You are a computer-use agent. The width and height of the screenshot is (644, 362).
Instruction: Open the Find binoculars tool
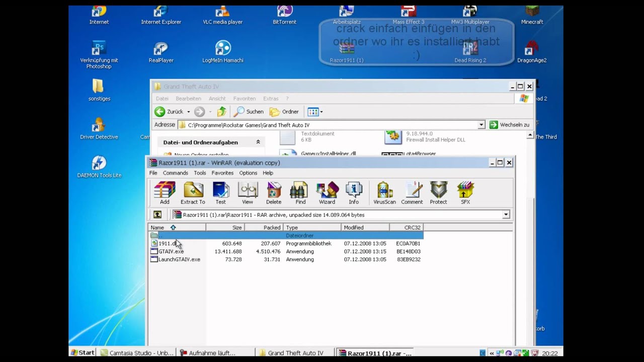[300, 193]
